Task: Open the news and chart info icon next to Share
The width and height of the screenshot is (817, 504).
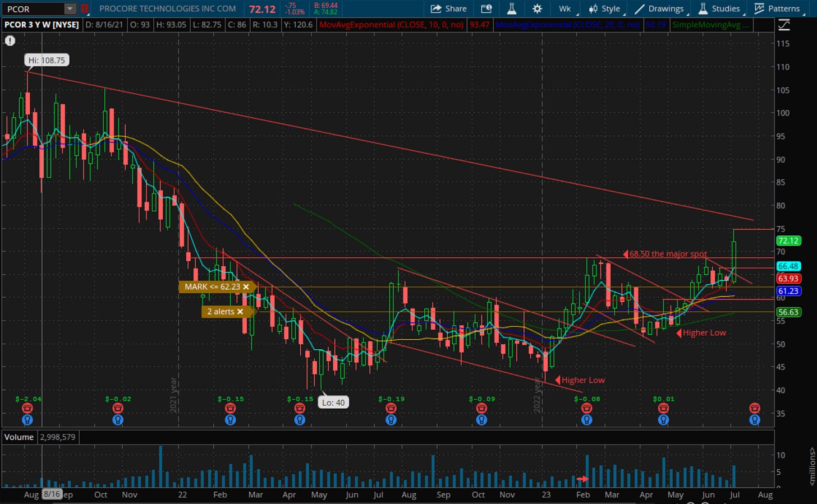Action: (486, 9)
